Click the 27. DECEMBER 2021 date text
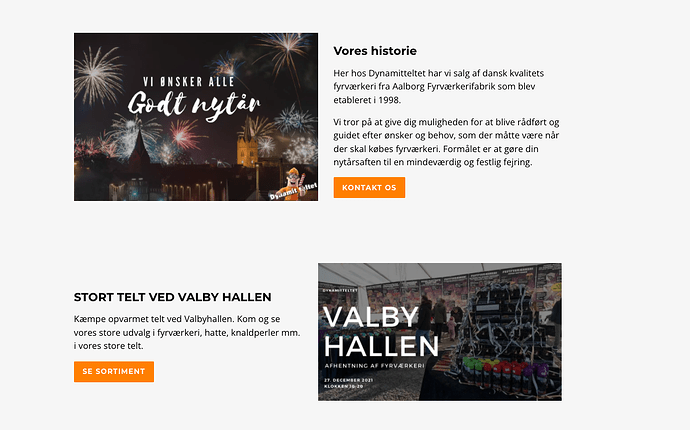 point(349,380)
